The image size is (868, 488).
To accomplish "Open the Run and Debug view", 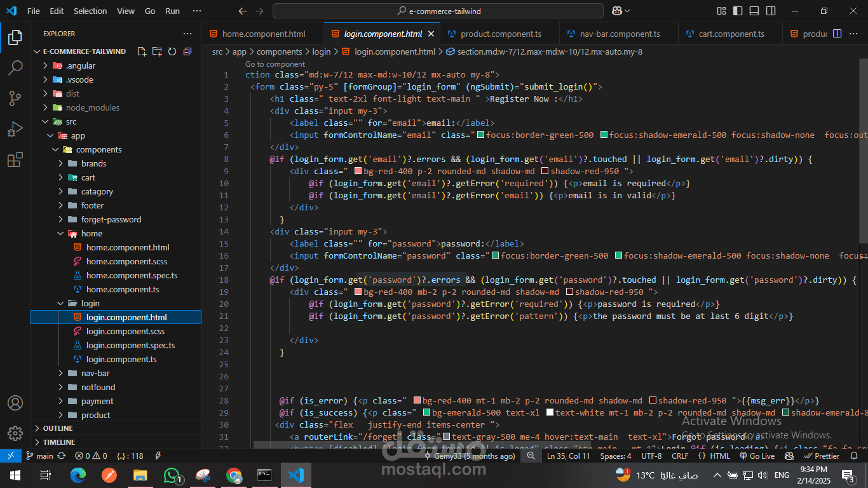I will point(15,129).
